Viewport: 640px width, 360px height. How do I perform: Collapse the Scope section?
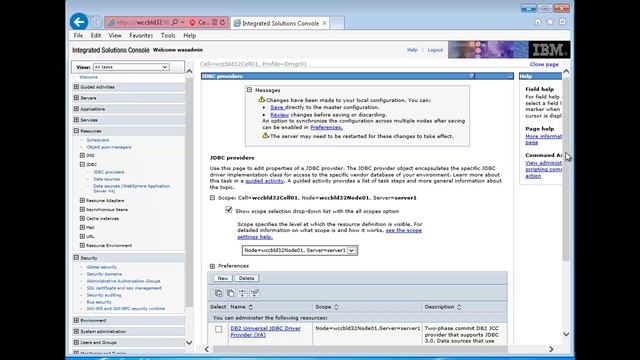[x=212, y=198]
